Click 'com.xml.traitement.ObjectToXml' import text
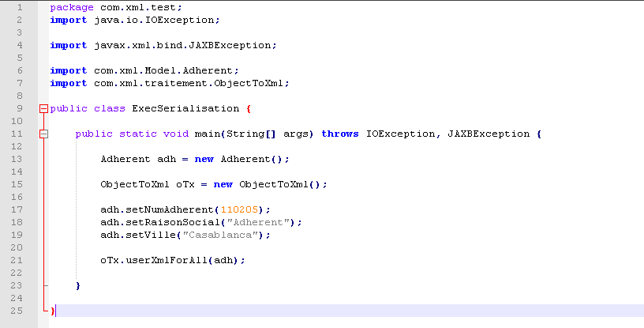The width and height of the screenshot is (644, 328). pyautogui.click(x=189, y=84)
